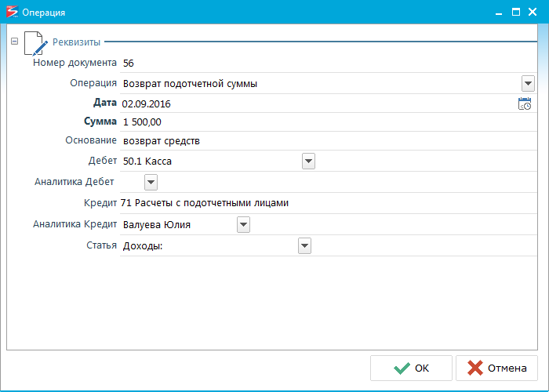Select the Валуева Юлия value
The width and height of the screenshot is (549, 392).
click(157, 225)
